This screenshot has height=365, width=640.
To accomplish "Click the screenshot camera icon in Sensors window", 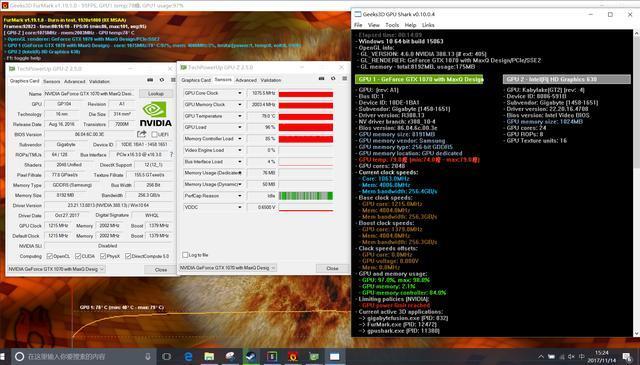I will 322,78.
